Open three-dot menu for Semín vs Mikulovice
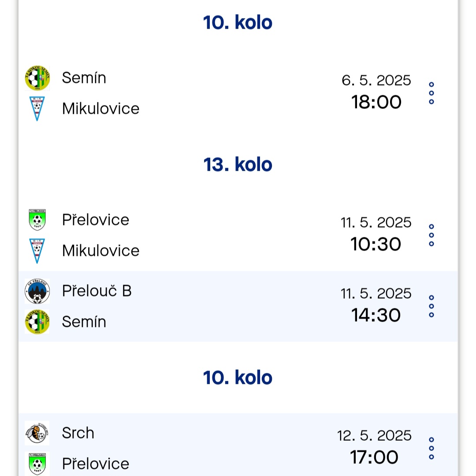The image size is (476, 476). click(x=431, y=93)
